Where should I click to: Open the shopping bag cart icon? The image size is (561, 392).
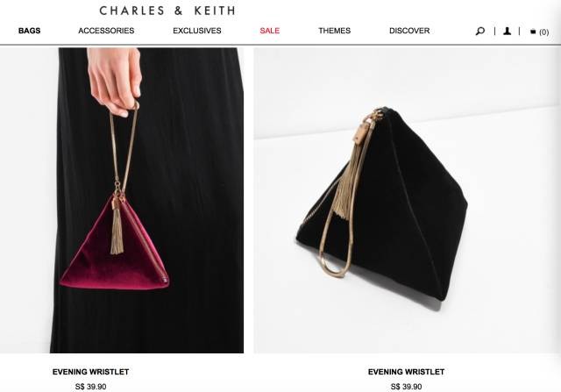pos(533,32)
